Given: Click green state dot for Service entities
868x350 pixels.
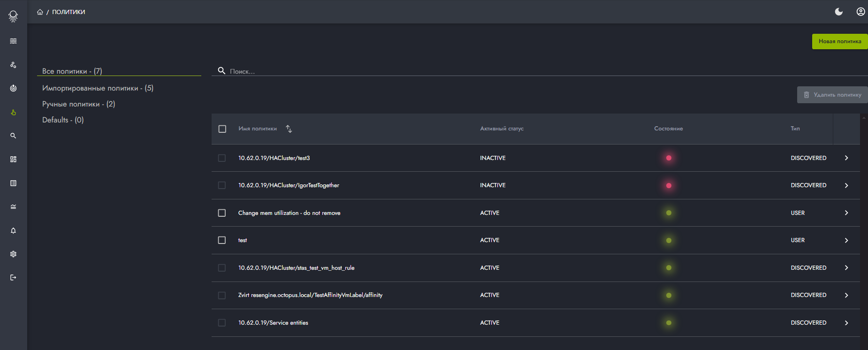Looking at the screenshot, I should click(669, 323).
